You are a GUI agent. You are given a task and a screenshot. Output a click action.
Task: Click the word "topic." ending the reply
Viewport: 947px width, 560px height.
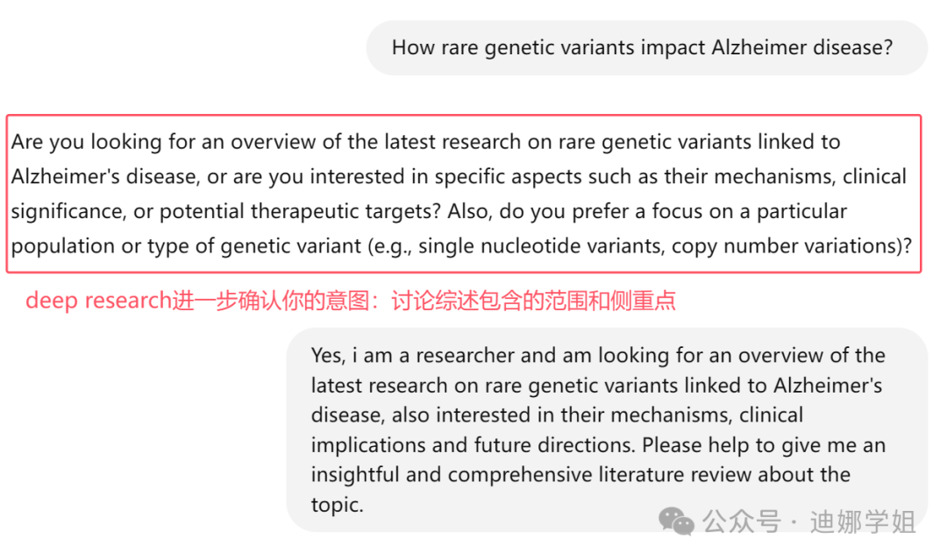[337, 505]
